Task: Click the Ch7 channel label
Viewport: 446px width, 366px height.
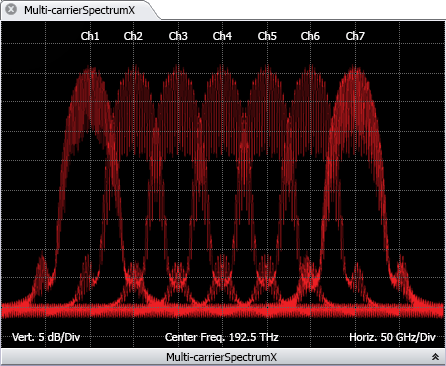Action: coord(355,36)
